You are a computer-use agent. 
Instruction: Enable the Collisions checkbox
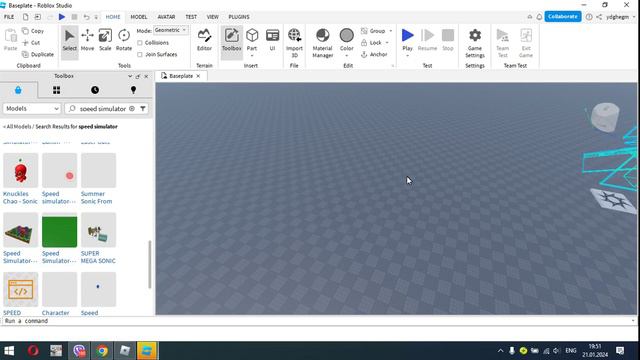(x=140, y=43)
